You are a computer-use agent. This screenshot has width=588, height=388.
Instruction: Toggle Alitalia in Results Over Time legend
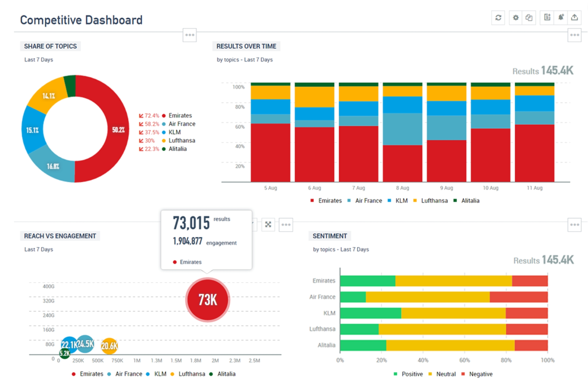(x=466, y=201)
